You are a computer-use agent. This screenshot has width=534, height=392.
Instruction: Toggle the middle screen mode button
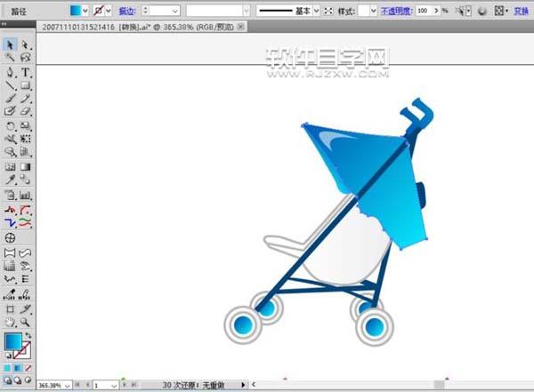[x=18, y=380]
